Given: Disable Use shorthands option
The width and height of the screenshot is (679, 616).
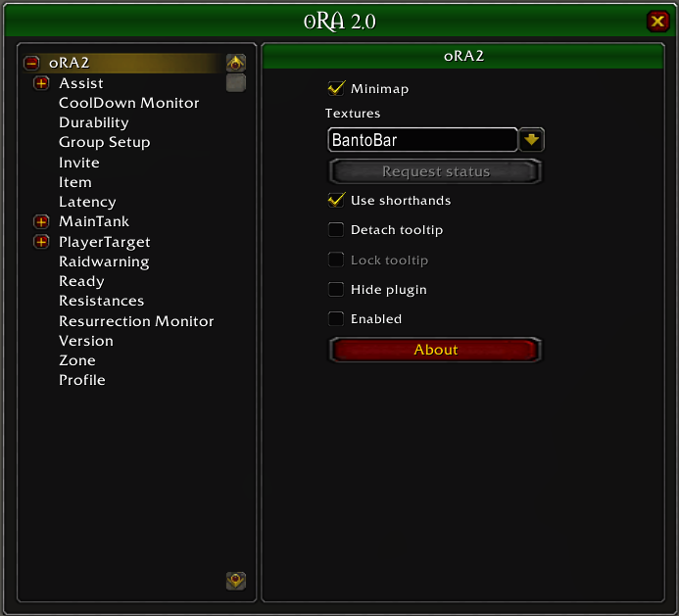Looking at the screenshot, I should tap(336, 200).
